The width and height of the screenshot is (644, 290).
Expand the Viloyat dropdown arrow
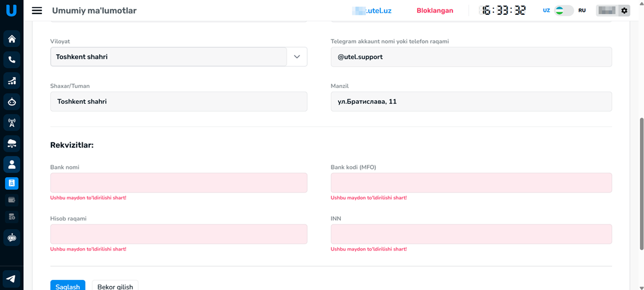point(297,57)
